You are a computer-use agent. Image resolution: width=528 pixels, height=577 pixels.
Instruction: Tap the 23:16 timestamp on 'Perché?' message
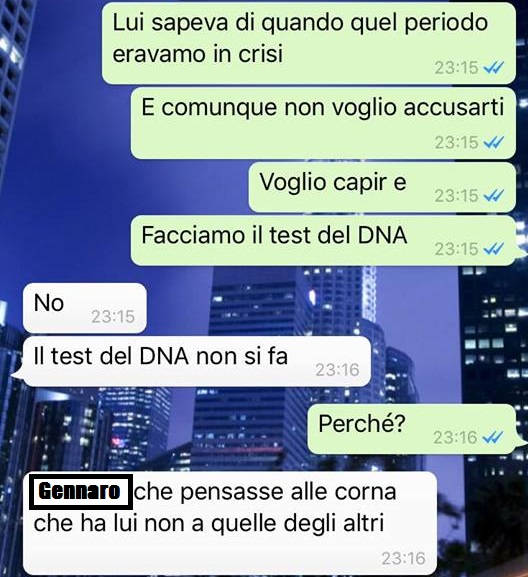[x=455, y=438]
